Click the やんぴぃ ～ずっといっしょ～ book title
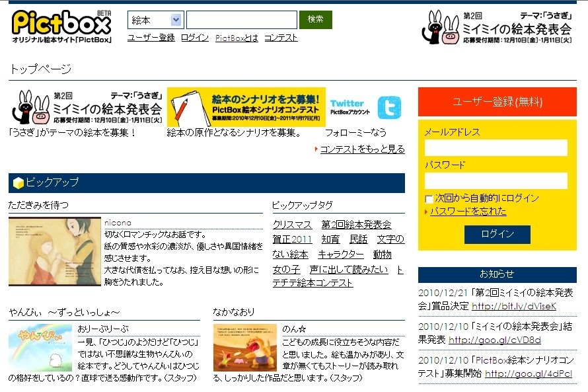The height and width of the screenshot is (392, 588). 64,312
